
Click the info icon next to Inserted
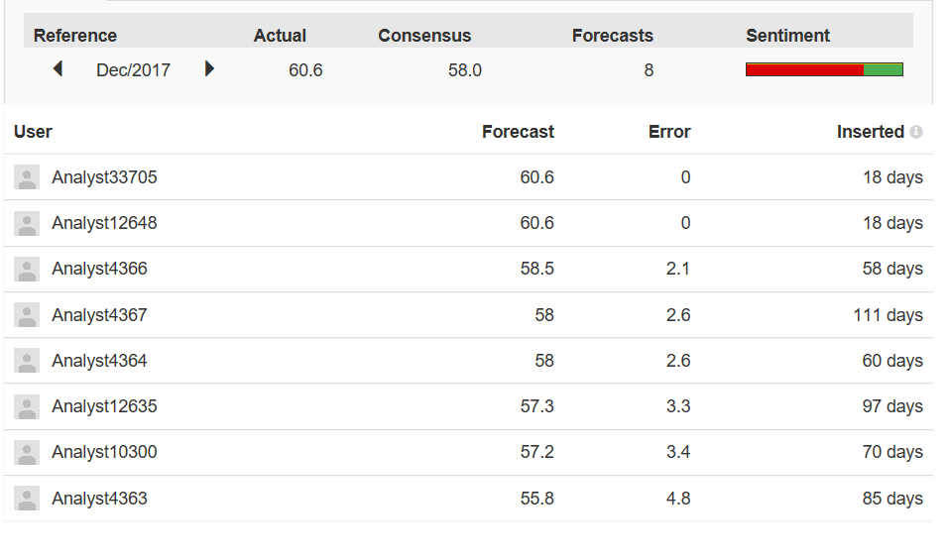(x=916, y=132)
